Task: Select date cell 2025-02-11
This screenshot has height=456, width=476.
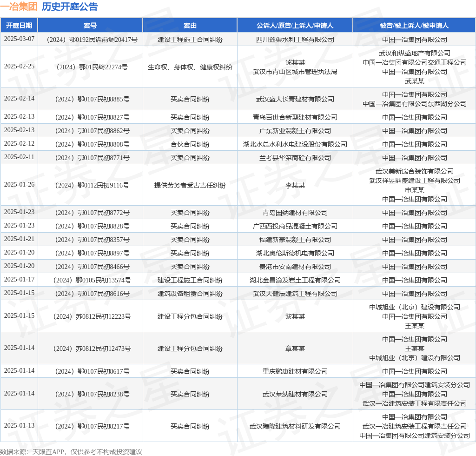Action: coord(19,157)
